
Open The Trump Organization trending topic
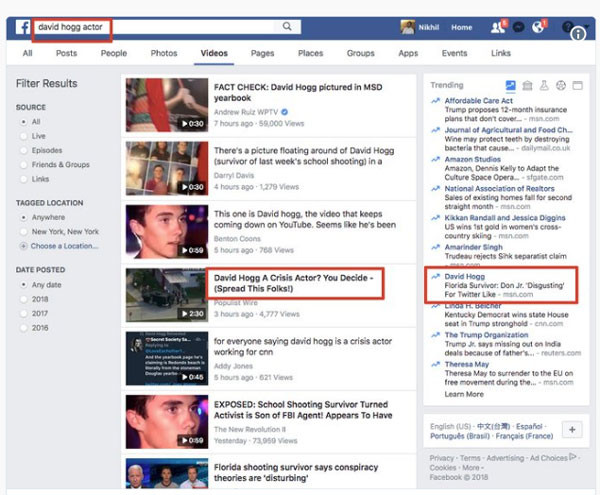[x=486, y=335]
